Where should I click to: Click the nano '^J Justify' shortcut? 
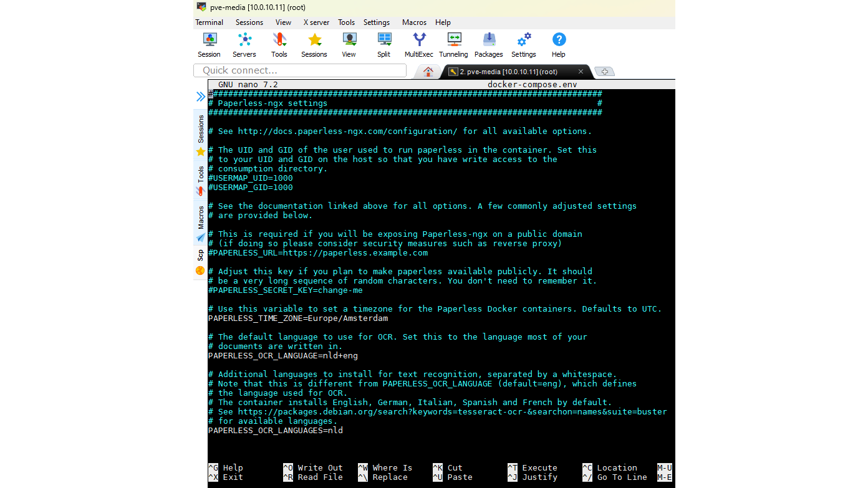coord(533,477)
